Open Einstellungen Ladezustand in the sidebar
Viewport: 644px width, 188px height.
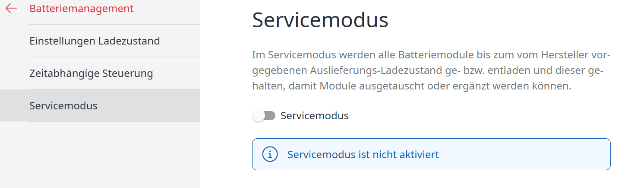click(95, 41)
